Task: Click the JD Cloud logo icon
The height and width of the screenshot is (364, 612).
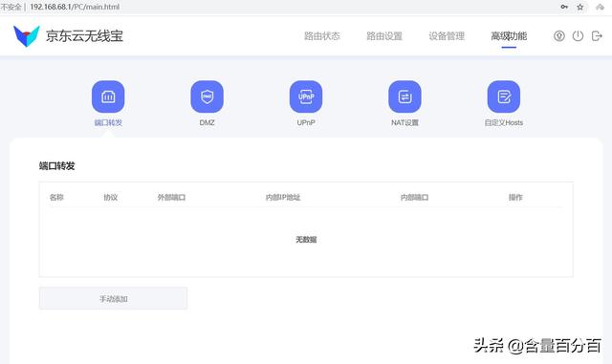Action: click(x=27, y=36)
